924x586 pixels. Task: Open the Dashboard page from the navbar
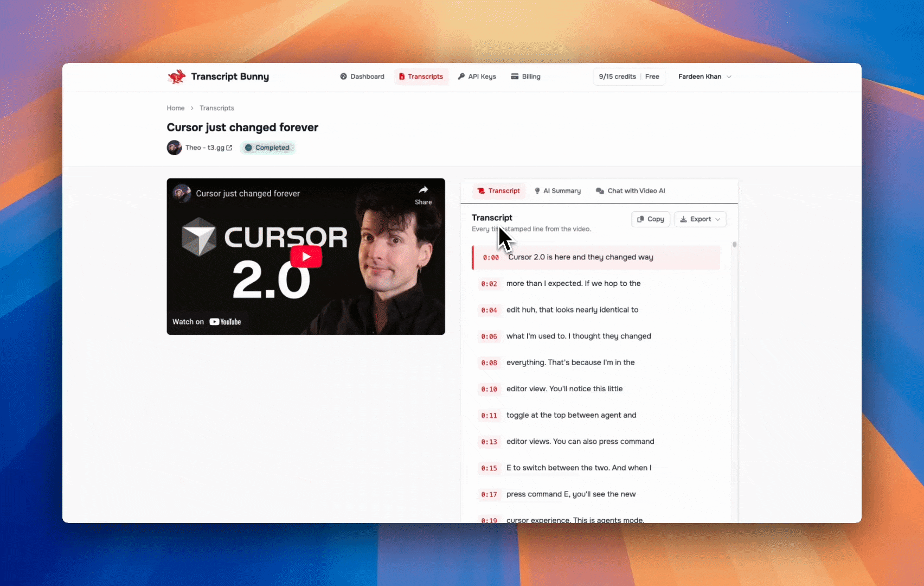coord(362,77)
